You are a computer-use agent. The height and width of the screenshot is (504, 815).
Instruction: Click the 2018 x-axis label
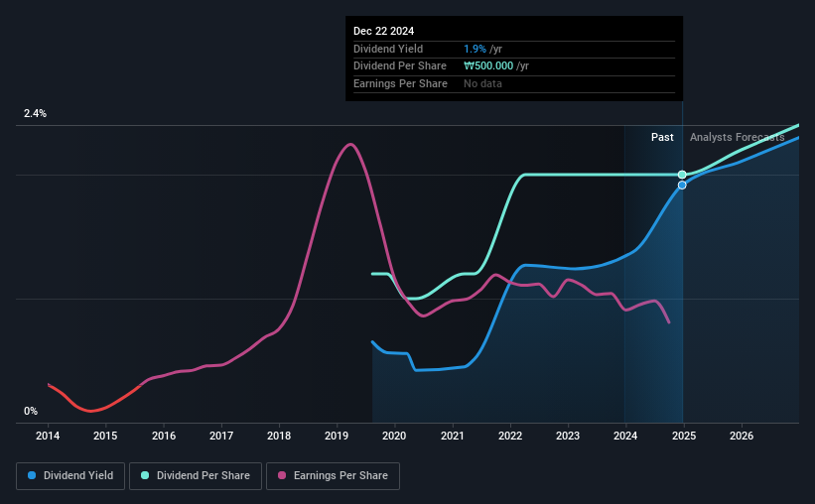pos(279,436)
